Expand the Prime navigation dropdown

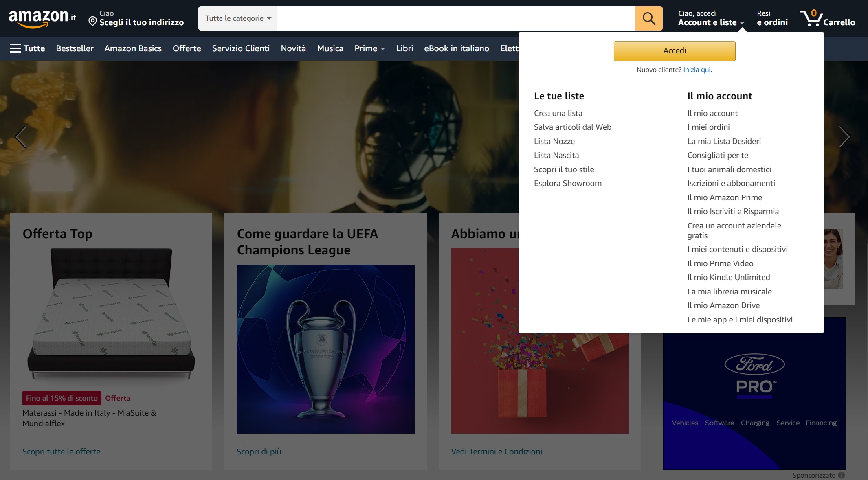tap(369, 48)
